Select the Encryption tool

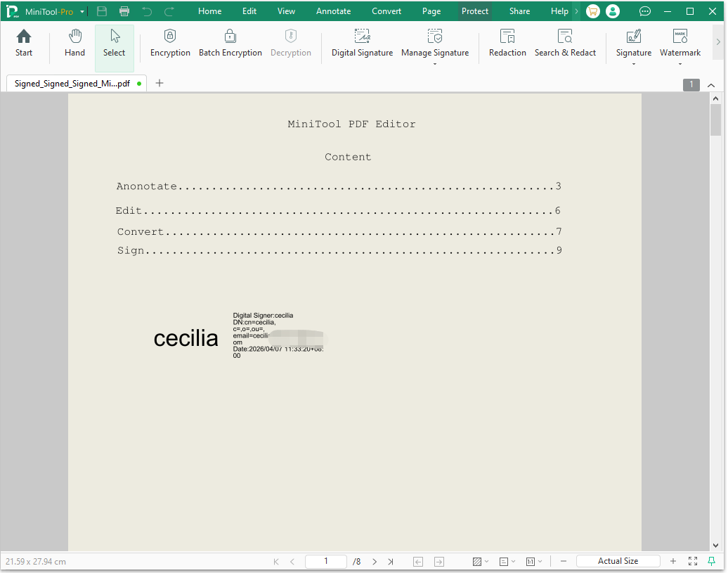tap(170, 42)
